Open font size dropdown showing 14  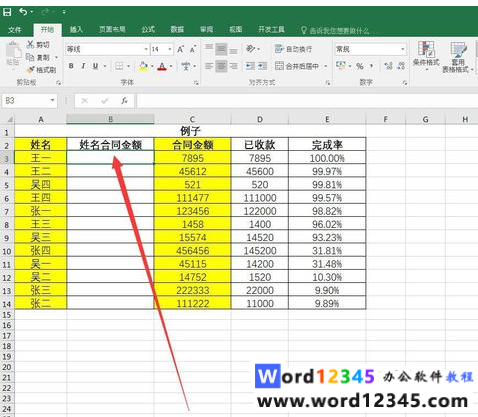point(170,49)
